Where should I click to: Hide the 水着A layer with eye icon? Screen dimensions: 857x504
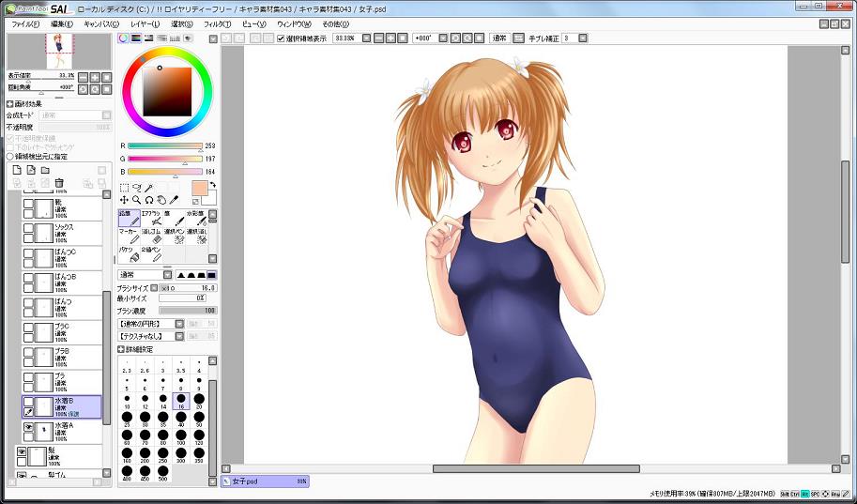[28, 427]
